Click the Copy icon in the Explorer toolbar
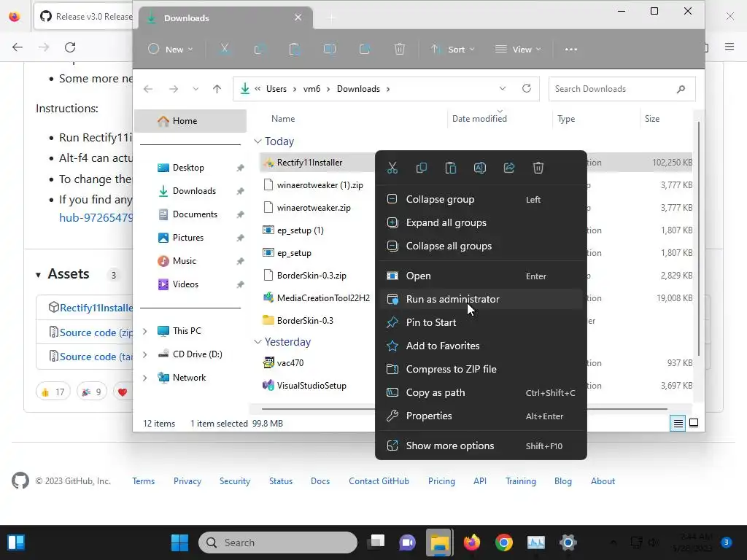 tap(260, 49)
